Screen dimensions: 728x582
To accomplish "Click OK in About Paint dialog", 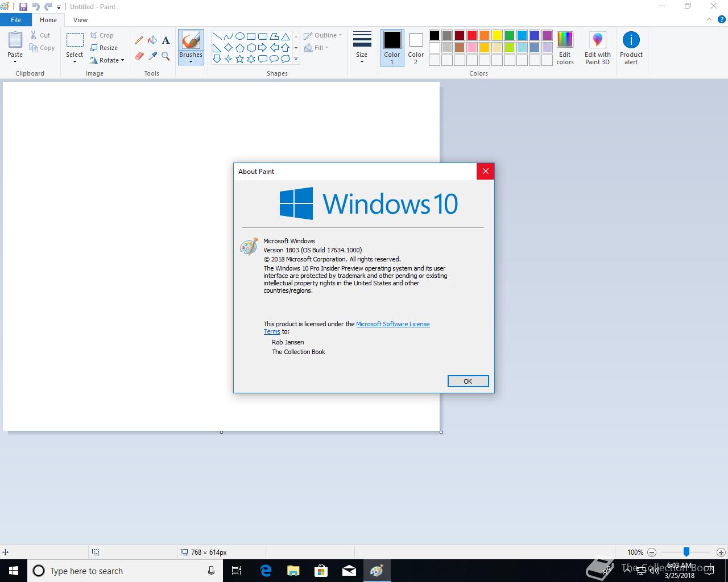I will [468, 381].
